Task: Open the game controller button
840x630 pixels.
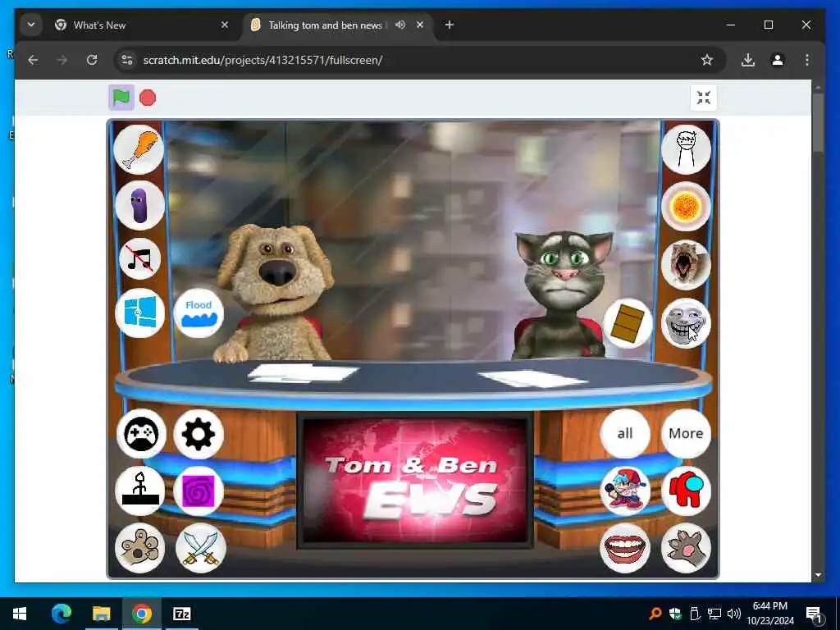Action: coord(141,433)
